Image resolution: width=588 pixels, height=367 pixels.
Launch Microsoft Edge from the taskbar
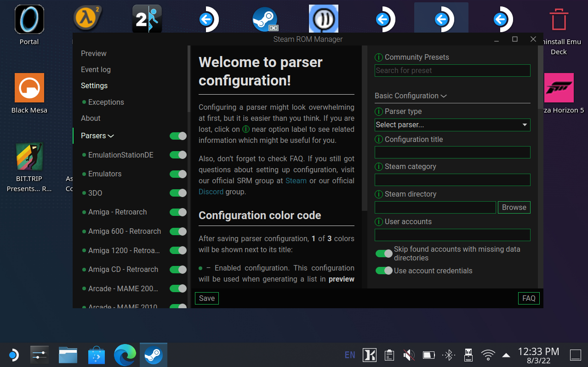[x=125, y=355]
